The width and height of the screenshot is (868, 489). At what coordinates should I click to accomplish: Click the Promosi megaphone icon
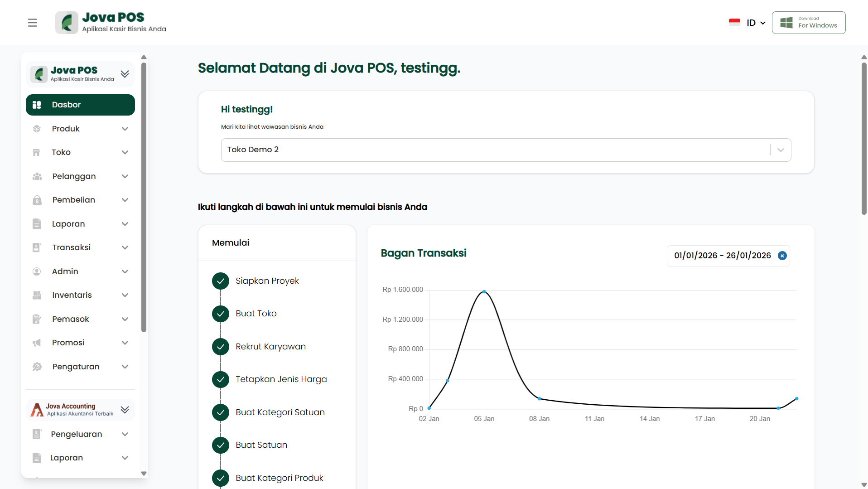pos(37,343)
